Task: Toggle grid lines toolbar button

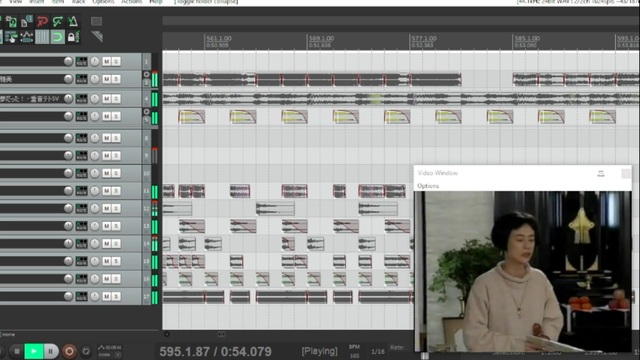Action: (x=42, y=37)
